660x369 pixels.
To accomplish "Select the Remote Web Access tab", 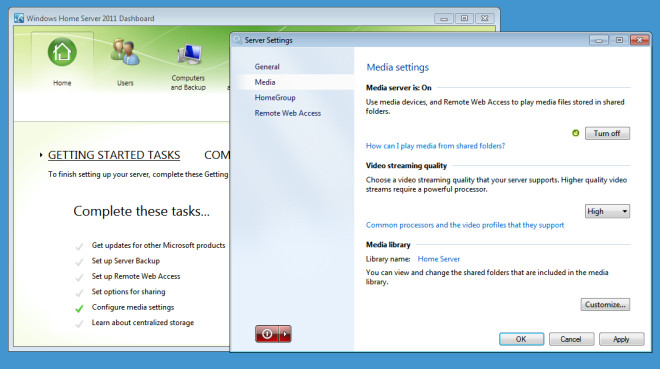I will point(287,113).
